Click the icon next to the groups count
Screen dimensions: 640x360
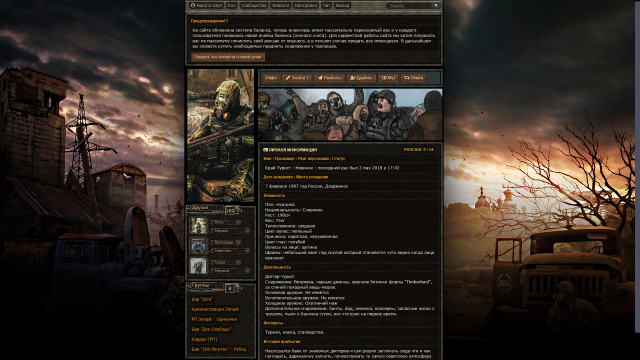(x=238, y=287)
